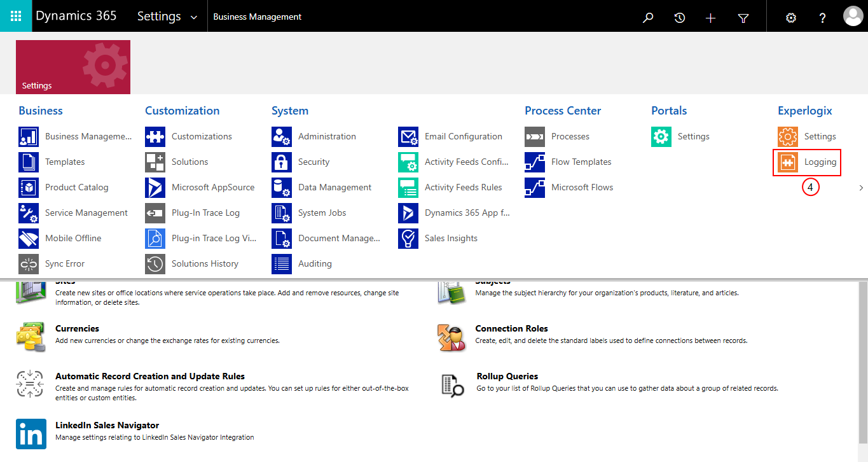Open Data Management menu item
The width and height of the screenshot is (868, 462).
coord(334,187)
